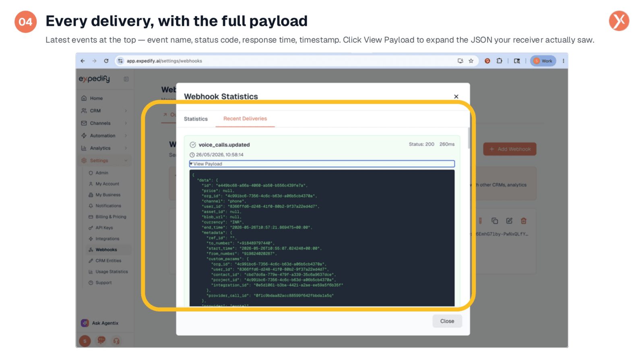Collapse the Settings sidebar section
Image resolution: width=644 pixels, height=362 pixels.
pos(105,160)
